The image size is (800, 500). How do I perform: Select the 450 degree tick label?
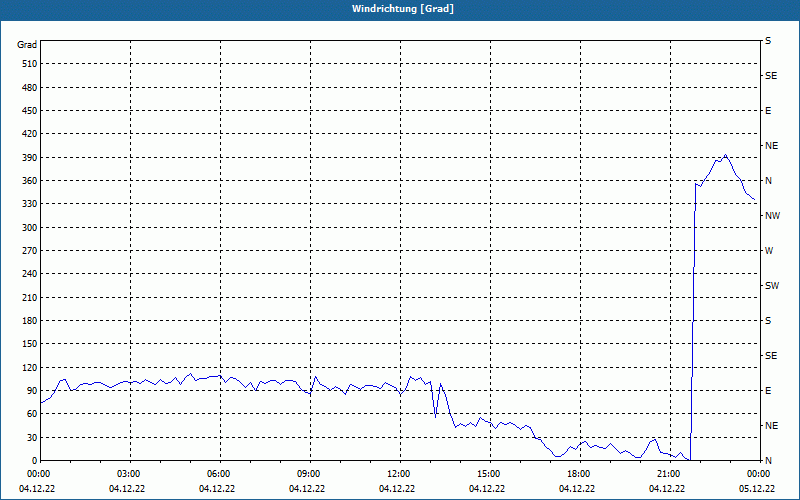point(30,111)
